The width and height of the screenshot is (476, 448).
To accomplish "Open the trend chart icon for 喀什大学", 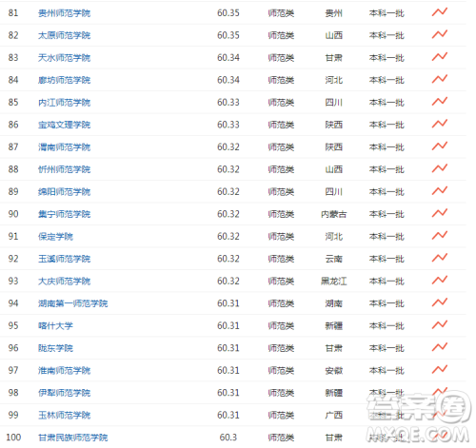I will [x=440, y=325].
